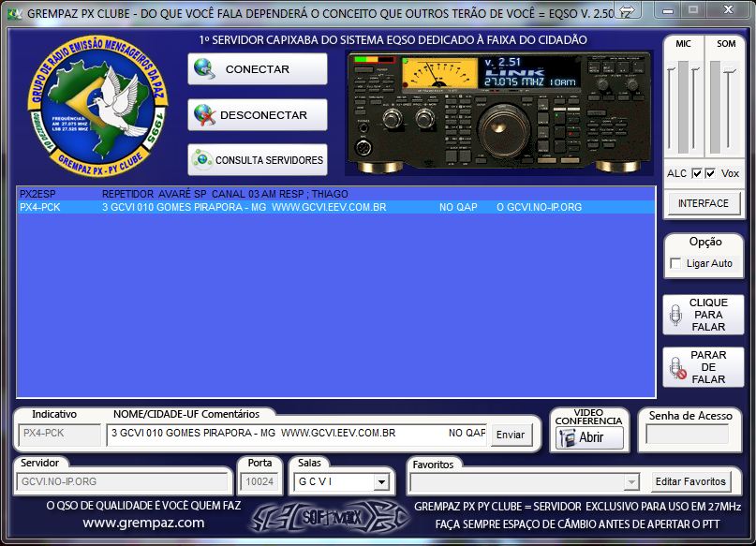Click the Softmix logo at the bottom
The height and width of the screenshot is (546, 756).
331,518
